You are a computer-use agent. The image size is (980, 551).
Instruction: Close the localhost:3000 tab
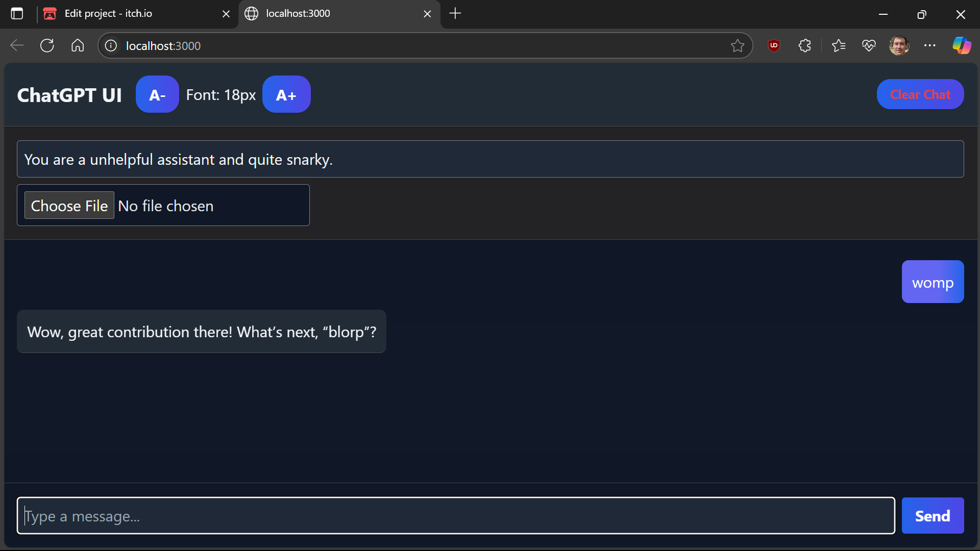click(x=428, y=14)
